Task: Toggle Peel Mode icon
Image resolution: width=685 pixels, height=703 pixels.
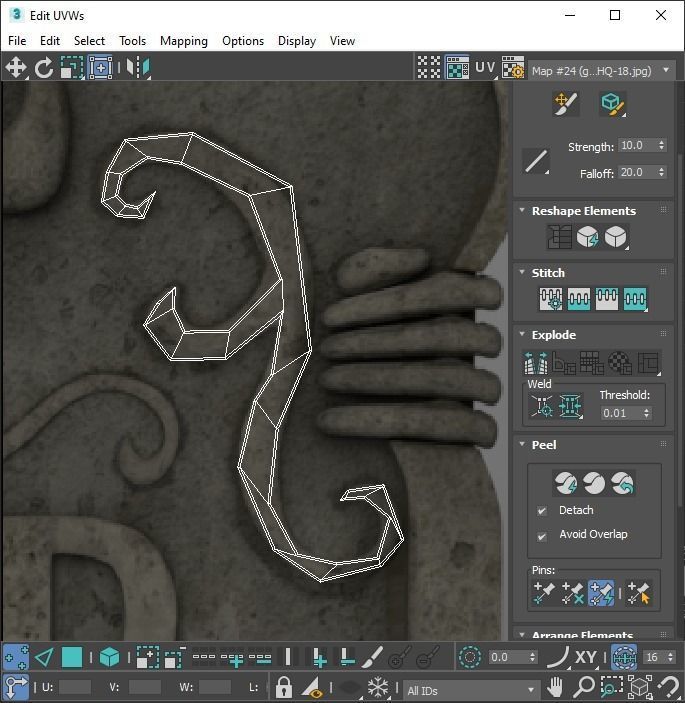Action: point(594,483)
